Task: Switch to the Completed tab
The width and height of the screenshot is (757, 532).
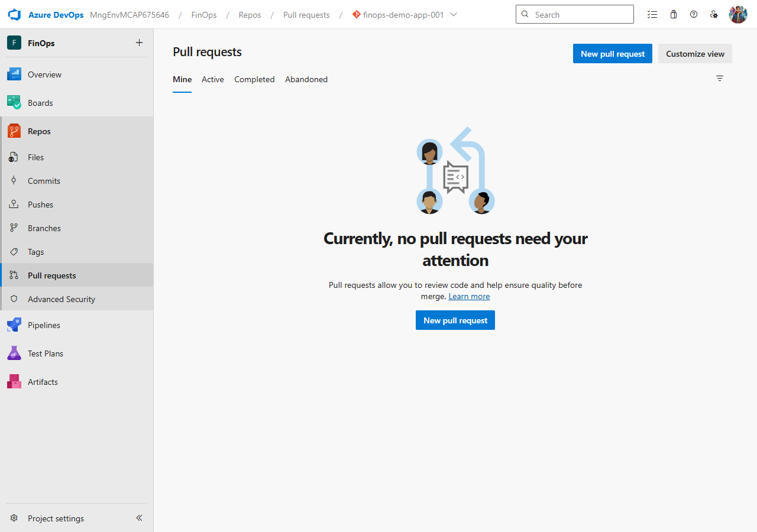Action: [254, 79]
